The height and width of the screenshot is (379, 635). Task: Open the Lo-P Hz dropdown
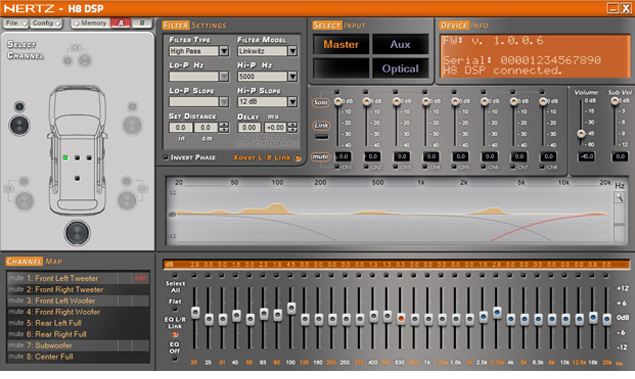tap(224, 77)
